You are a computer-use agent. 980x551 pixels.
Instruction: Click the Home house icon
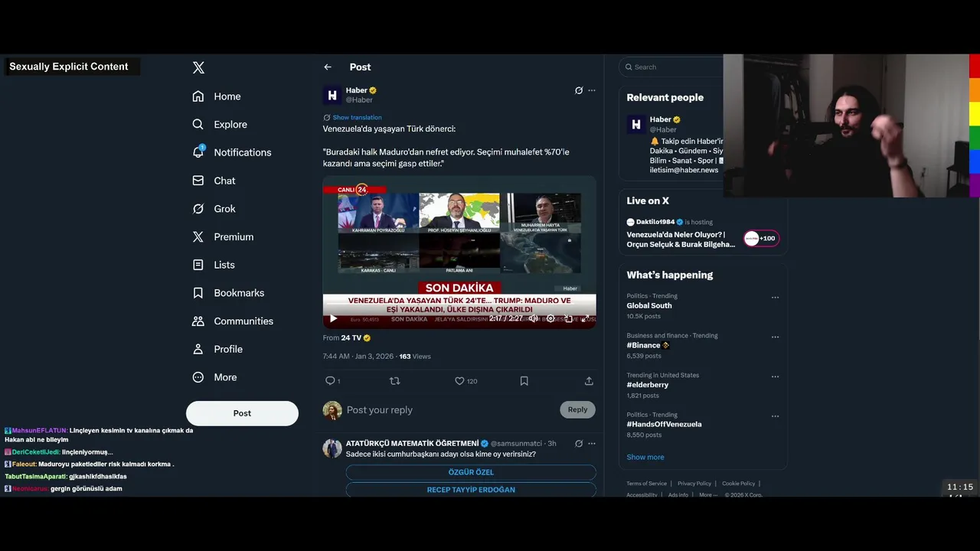tap(198, 96)
